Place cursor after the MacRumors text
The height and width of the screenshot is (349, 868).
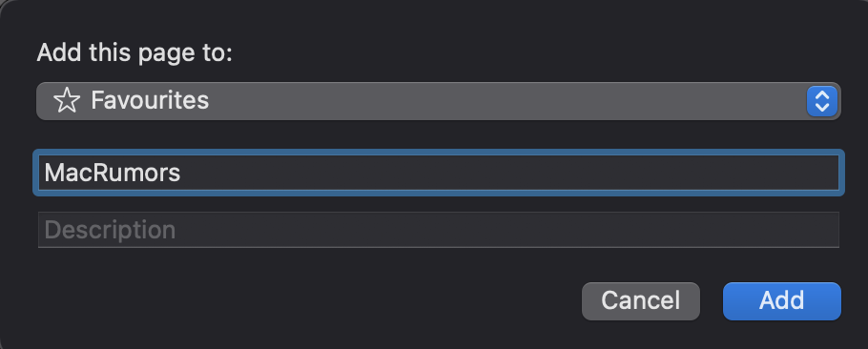pyautogui.click(x=182, y=174)
